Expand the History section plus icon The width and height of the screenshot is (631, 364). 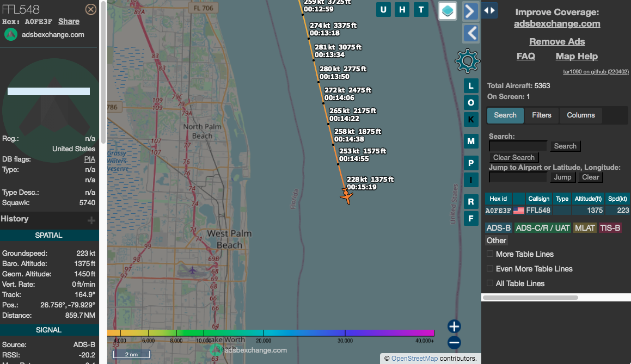[91, 220]
